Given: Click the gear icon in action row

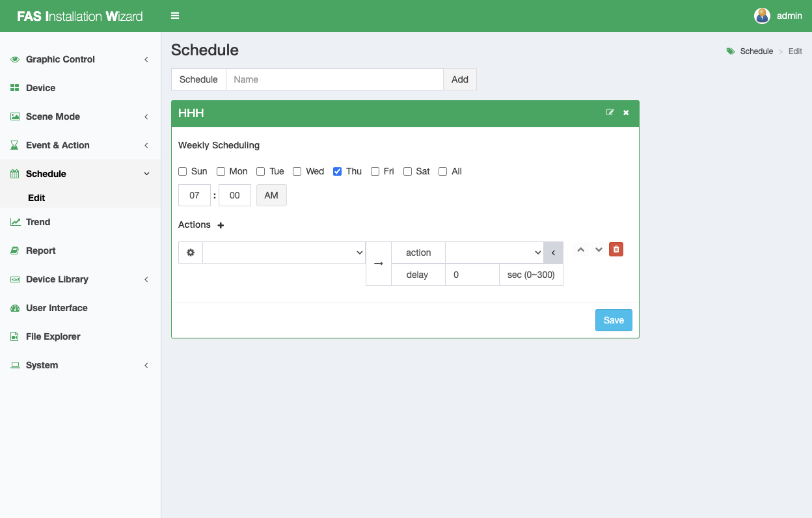Looking at the screenshot, I should (x=191, y=252).
